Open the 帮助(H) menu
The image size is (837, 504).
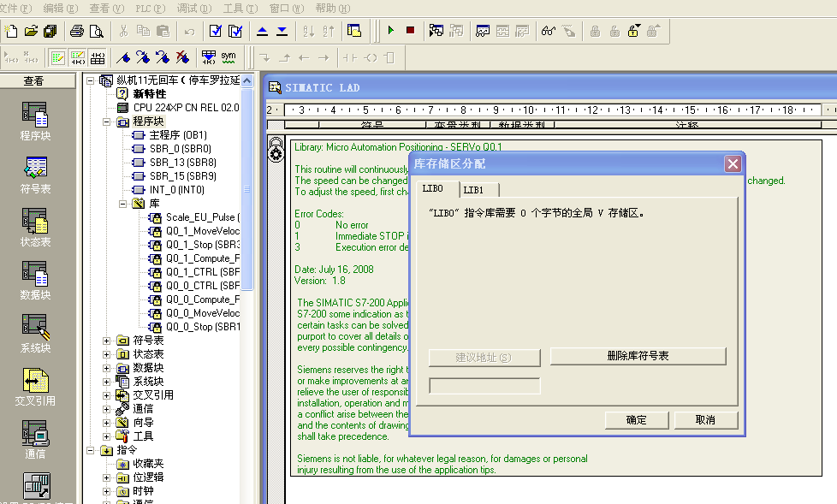[333, 8]
